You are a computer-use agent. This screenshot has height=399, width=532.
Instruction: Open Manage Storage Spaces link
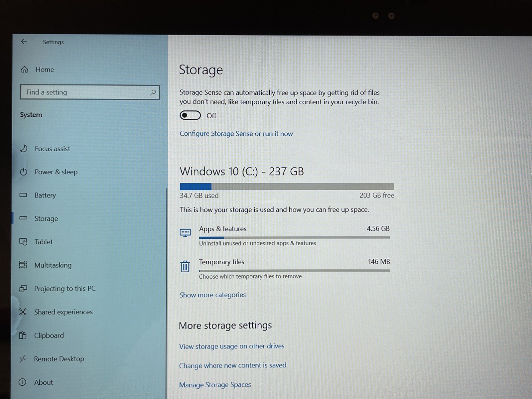point(215,385)
